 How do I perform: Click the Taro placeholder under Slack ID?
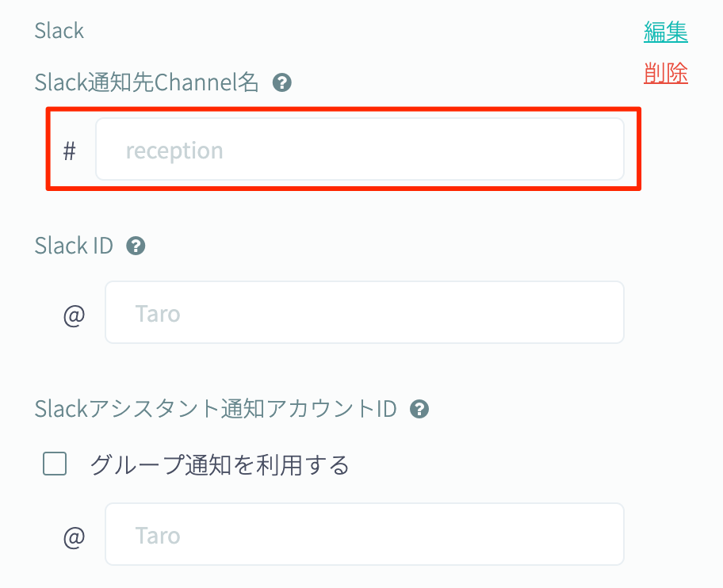[158, 314]
